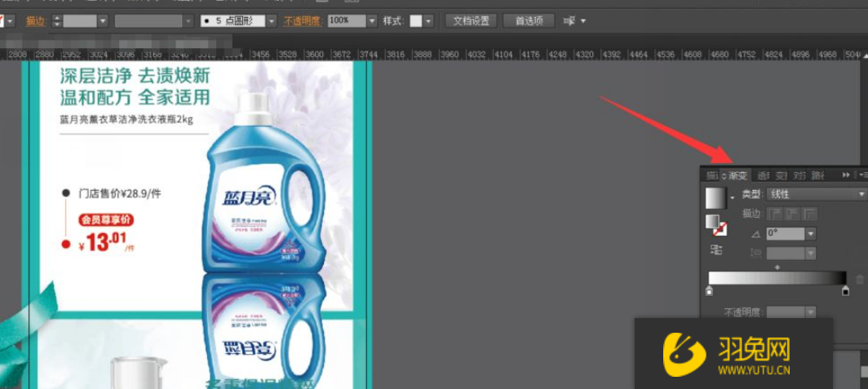Switch to the 描边 tab in panel group
The height and width of the screenshot is (389, 868).
pyautogui.click(x=711, y=175)
